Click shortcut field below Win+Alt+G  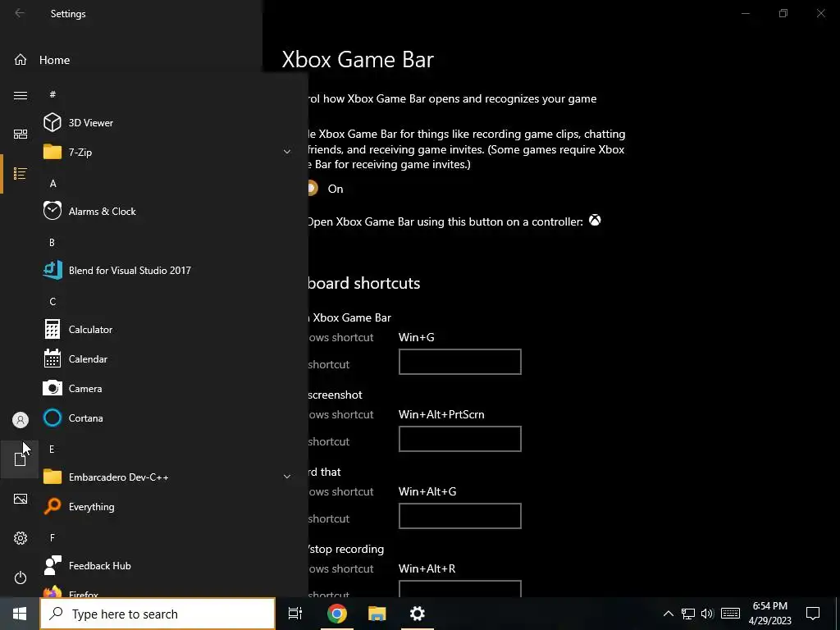[x=459, y=516]
